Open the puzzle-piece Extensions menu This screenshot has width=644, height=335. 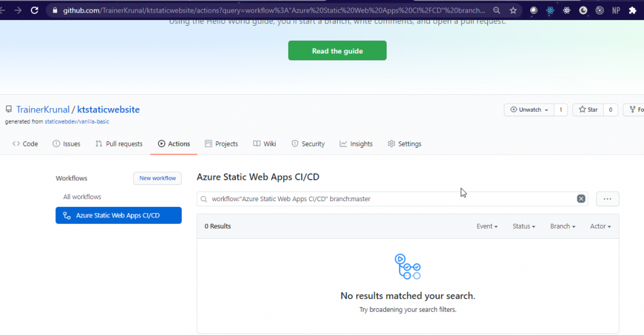(x=633, y=11)
